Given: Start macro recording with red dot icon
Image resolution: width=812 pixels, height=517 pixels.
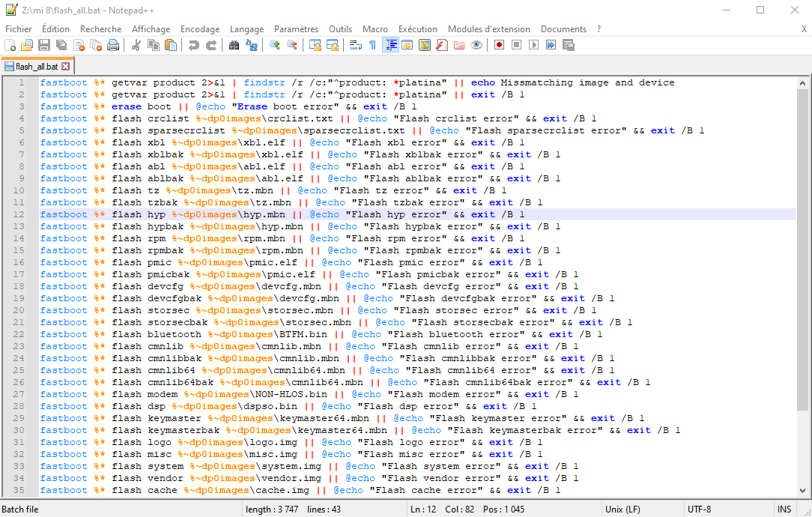Looking at the screenshot, I should coord(499,45).
